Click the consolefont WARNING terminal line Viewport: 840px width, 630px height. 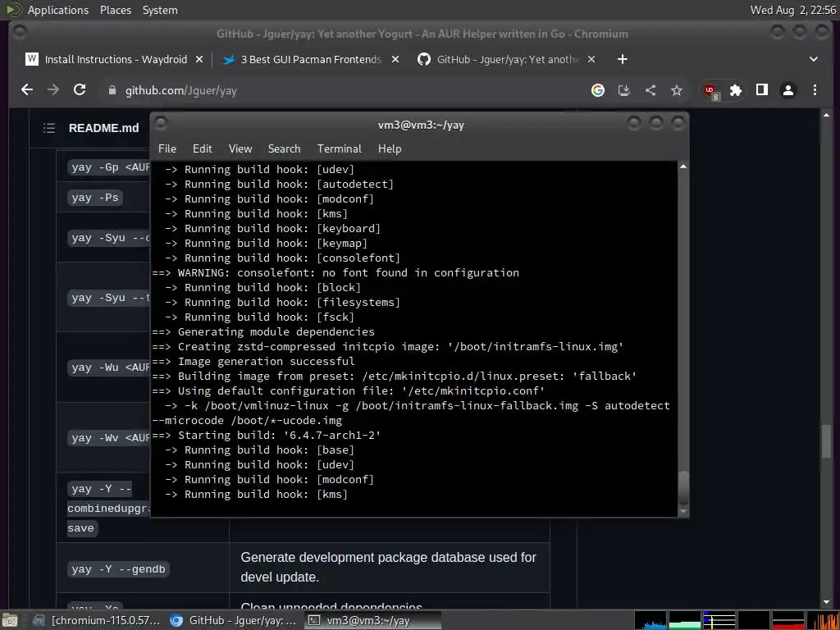336,272
